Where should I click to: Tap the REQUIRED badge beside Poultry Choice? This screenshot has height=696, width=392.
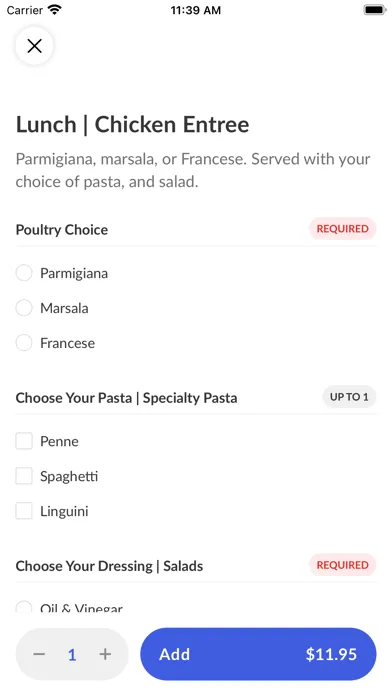[343, 229]
